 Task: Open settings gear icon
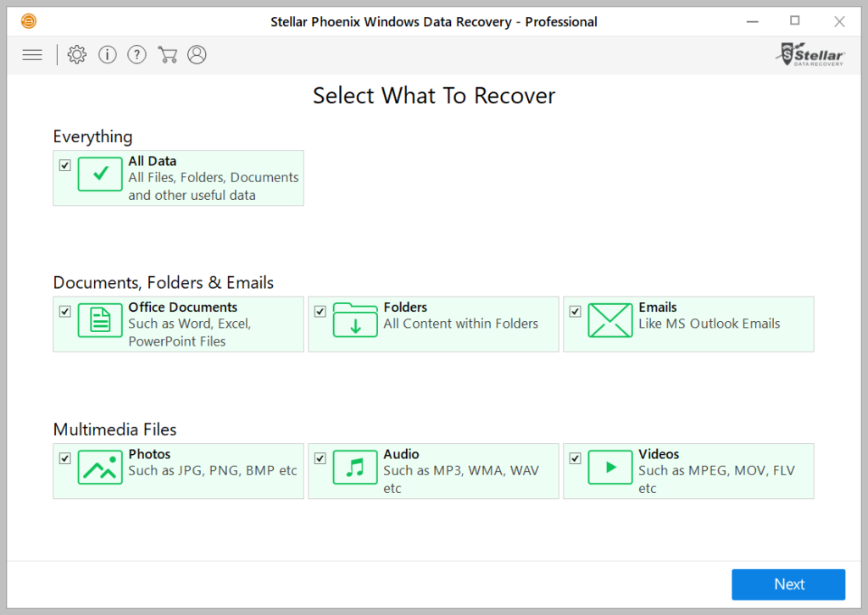coord(77,54)
